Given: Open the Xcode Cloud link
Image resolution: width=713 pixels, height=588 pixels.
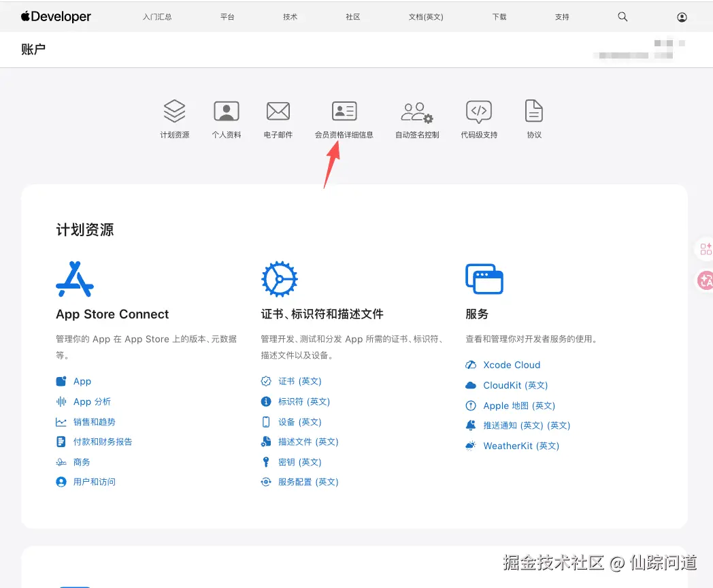Looking at the screenshot, I should [512, 365].
